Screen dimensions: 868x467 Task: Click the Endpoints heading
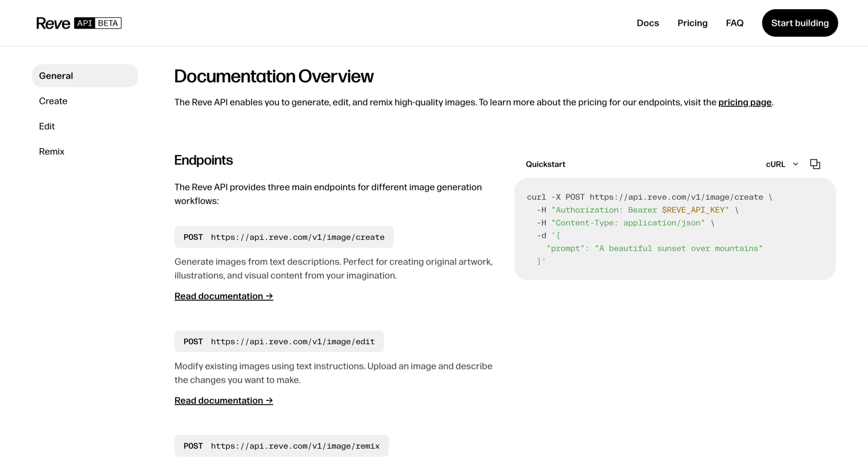click(x=203, y=160)
